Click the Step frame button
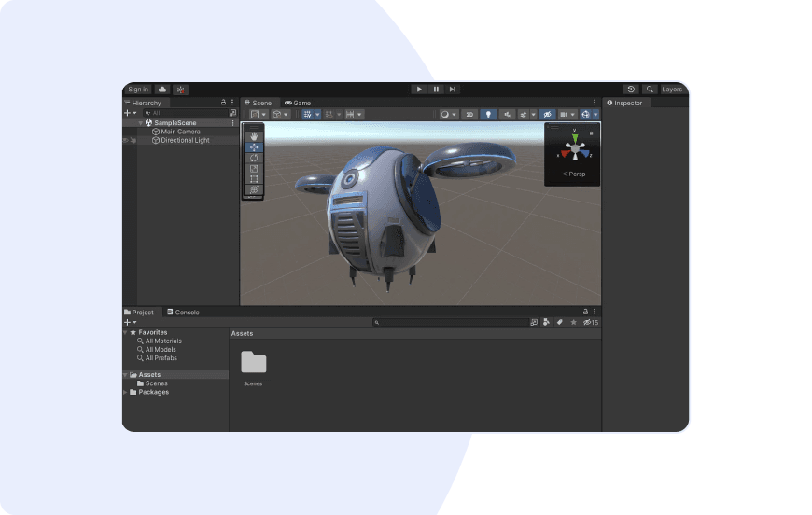 tap(453, 90)
